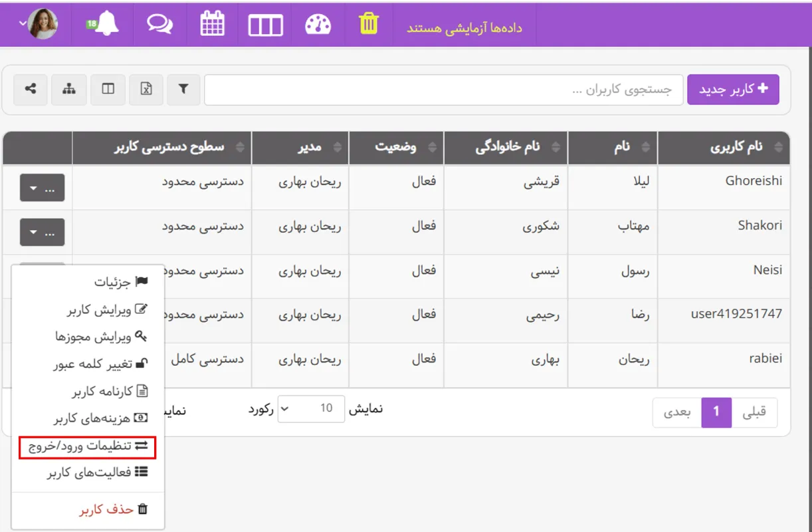This screenshot has height=532, width=812.
Task: Expand the actions dropdown on Shakori's row
Action: 42,232
